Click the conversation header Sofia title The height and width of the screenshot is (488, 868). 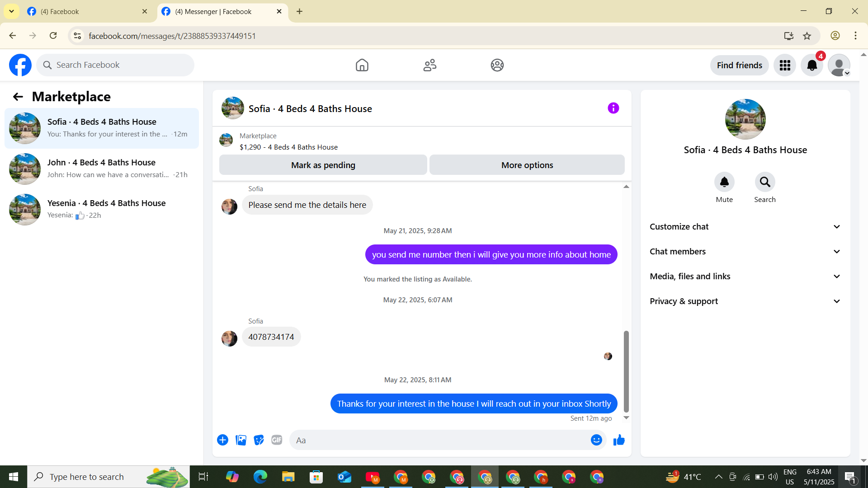point(310,109)
